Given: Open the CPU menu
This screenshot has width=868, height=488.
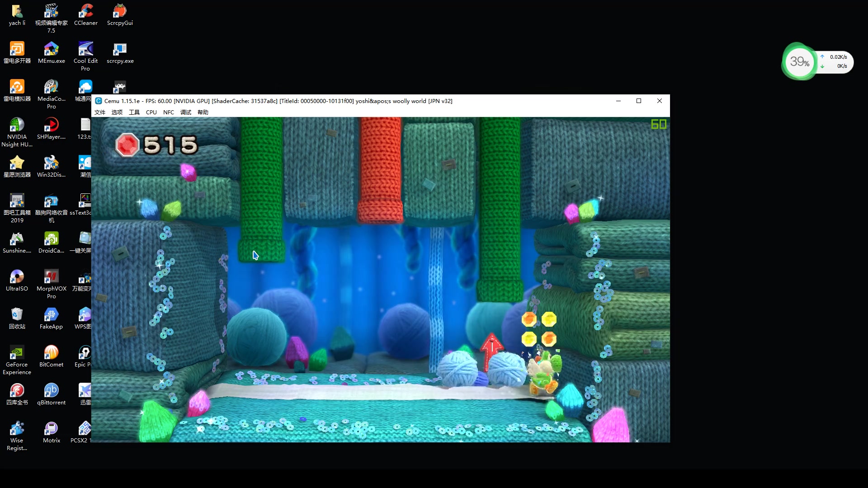Looking at the screenshot, I should tap(151, 113).
